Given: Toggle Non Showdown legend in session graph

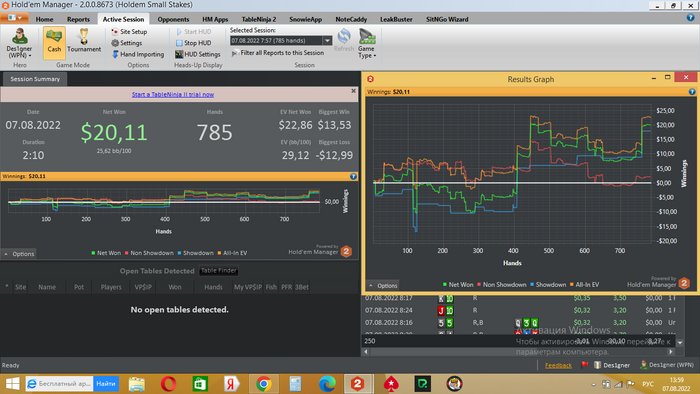Looking at the screenshot, I should coord(149,253).
